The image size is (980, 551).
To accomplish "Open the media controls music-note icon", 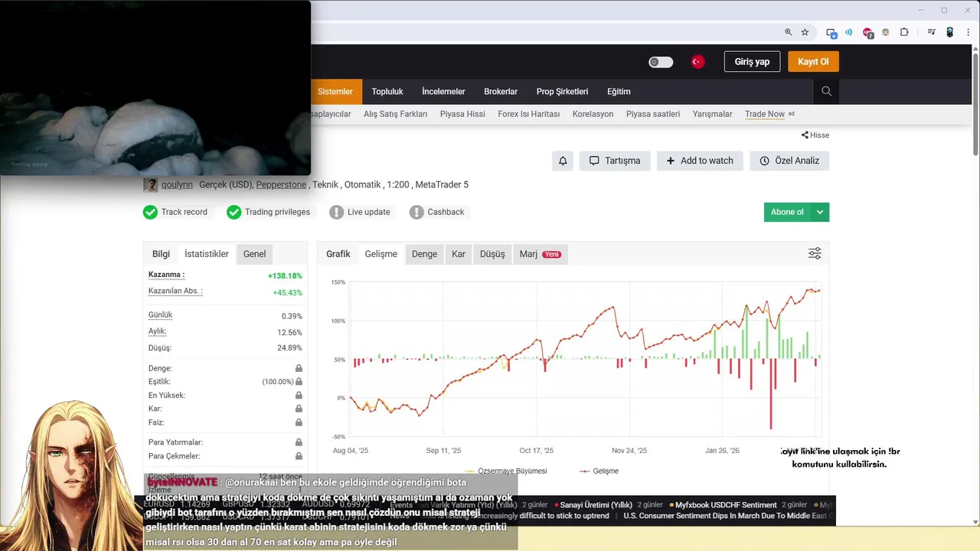I will pos(931,32).
